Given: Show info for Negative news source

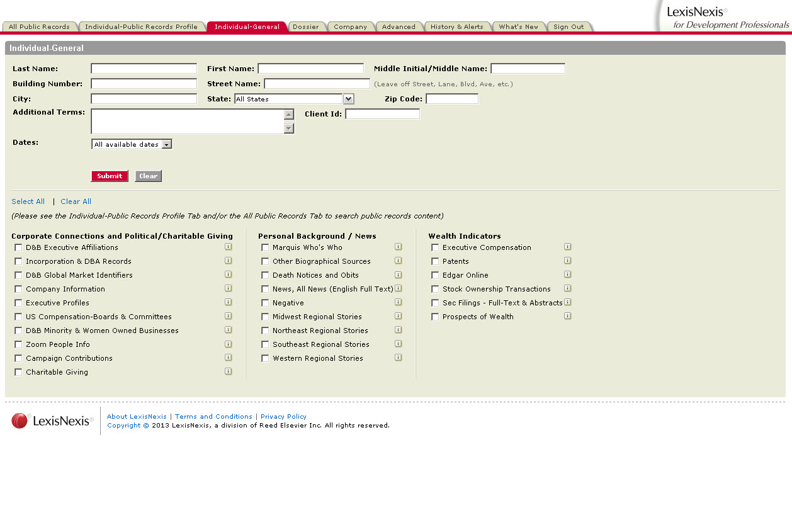Looking at the screenshot, I should pyautogui.click(x=398, y=302).
